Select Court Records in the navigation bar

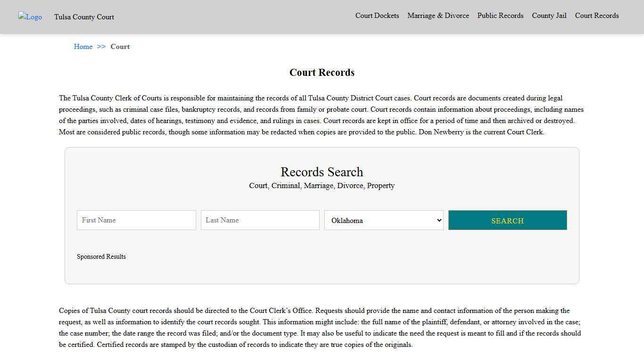click(x=596, y=16)
